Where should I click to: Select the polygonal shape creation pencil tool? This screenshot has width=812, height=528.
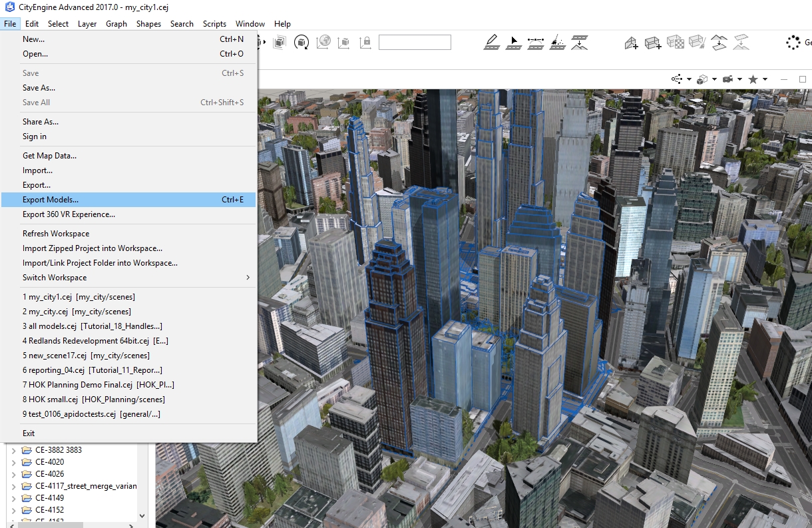492,42
